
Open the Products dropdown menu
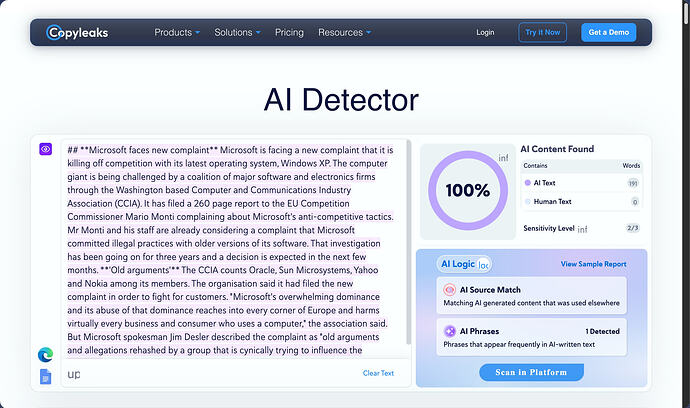coord(177,33)
